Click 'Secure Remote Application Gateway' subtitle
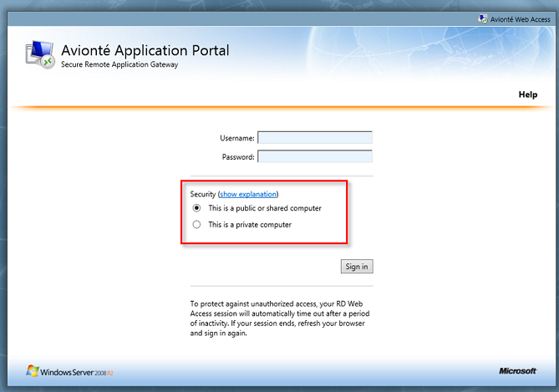 coord(119,64)
